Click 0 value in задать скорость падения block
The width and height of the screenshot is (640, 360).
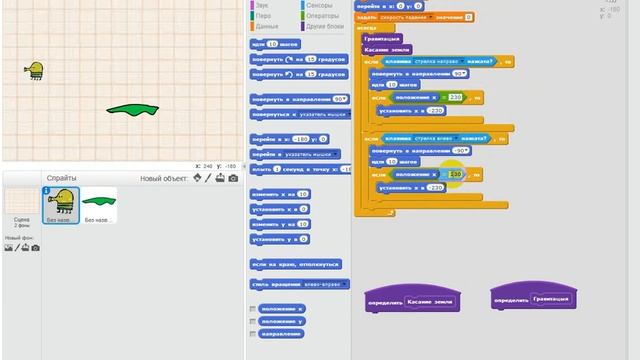468,17
